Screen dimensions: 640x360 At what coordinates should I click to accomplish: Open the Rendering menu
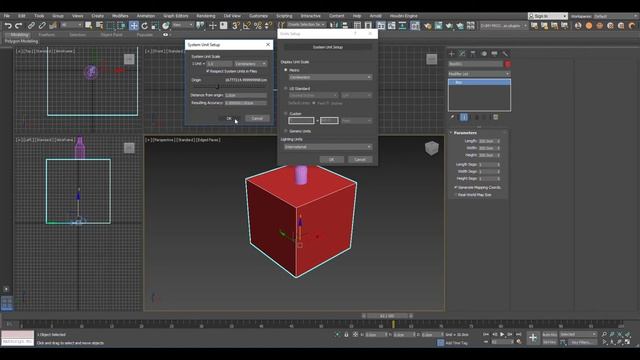(x=206, y=16)
